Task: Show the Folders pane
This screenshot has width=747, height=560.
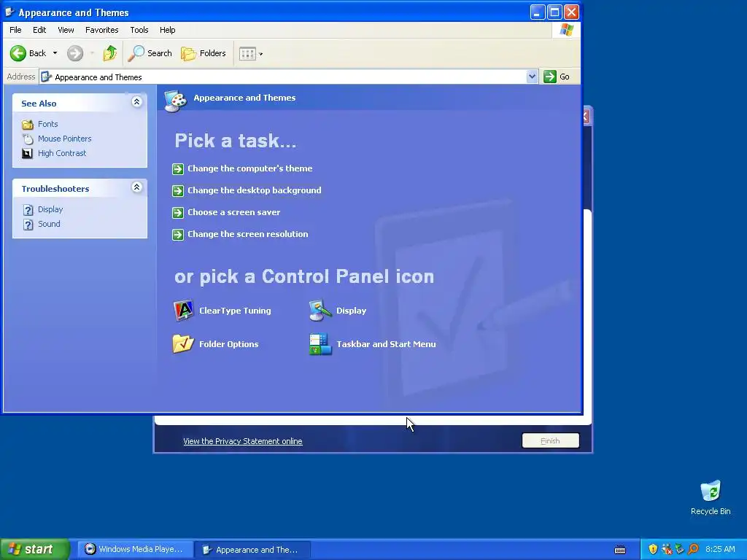Action: (203, 53)
